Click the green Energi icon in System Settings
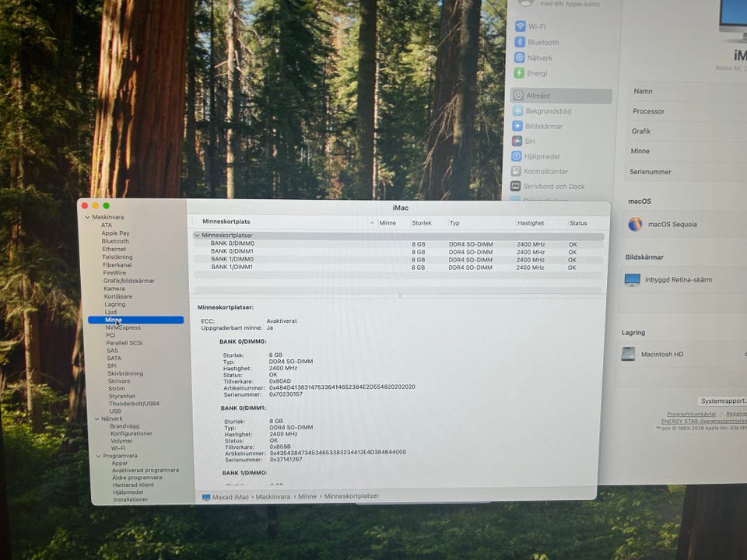 pyautogui.click(x=519, y=73)
